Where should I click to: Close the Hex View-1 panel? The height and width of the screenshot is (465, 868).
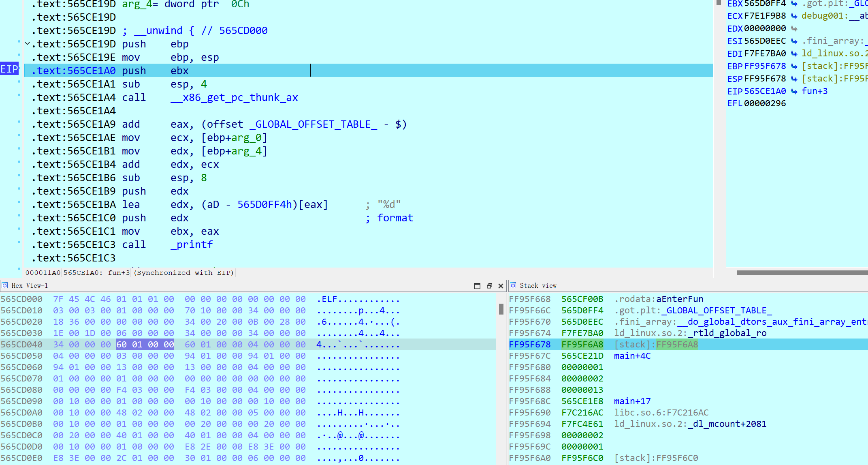point(501,286)
